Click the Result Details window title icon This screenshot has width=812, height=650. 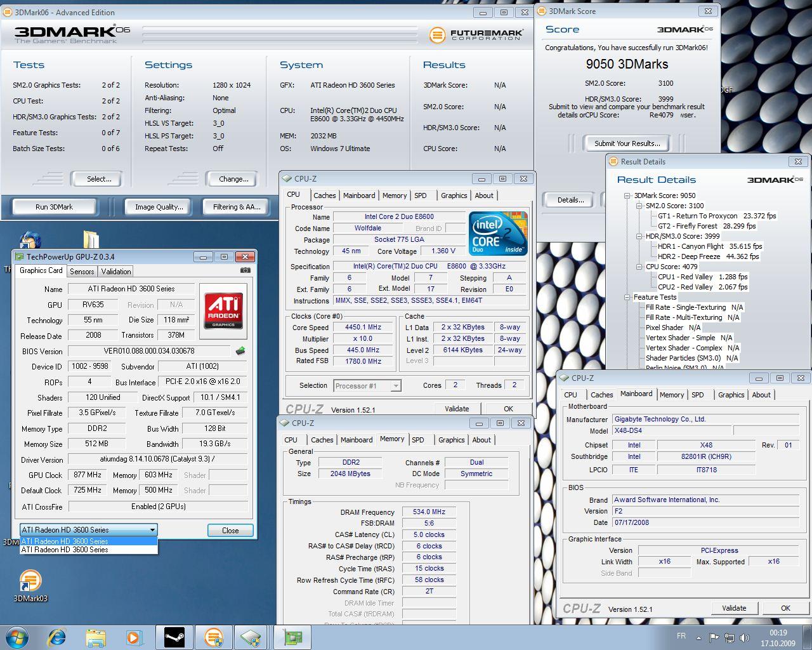coord(615,161)
